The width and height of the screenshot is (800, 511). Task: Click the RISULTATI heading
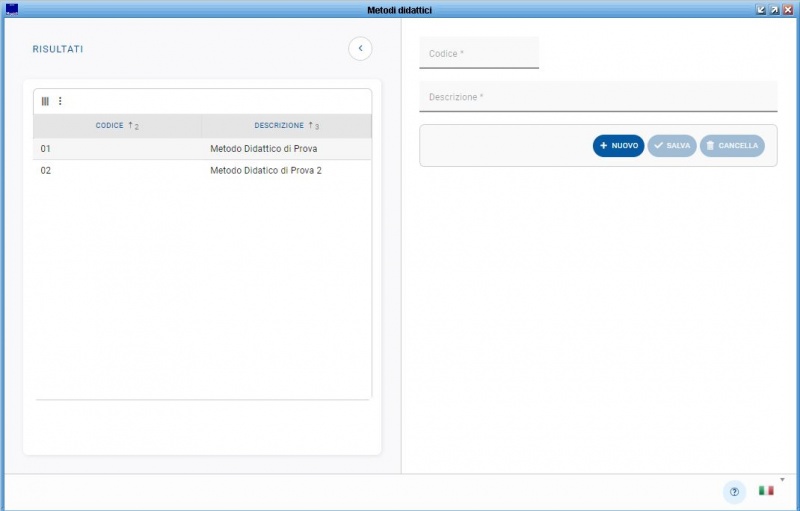pyautogui.click(x=58, y=49)
